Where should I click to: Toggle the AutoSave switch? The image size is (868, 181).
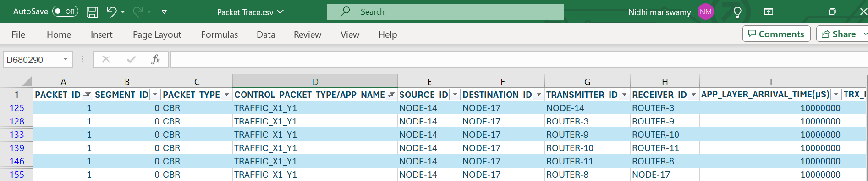tap(65, 11)
